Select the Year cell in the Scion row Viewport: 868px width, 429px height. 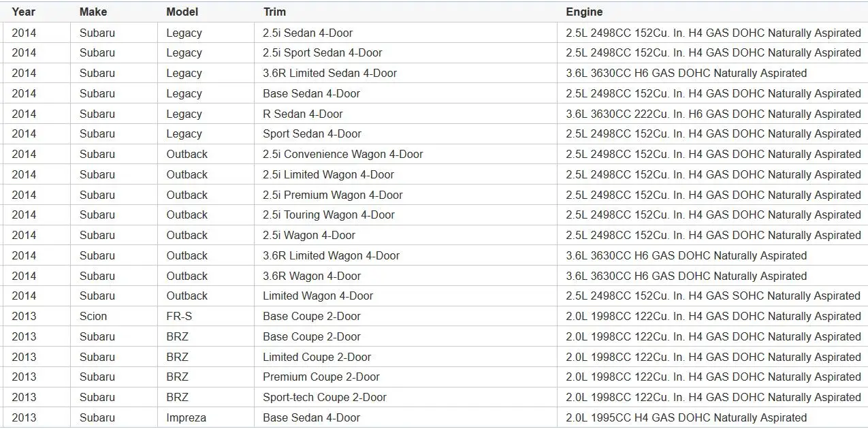pos(37,316)
